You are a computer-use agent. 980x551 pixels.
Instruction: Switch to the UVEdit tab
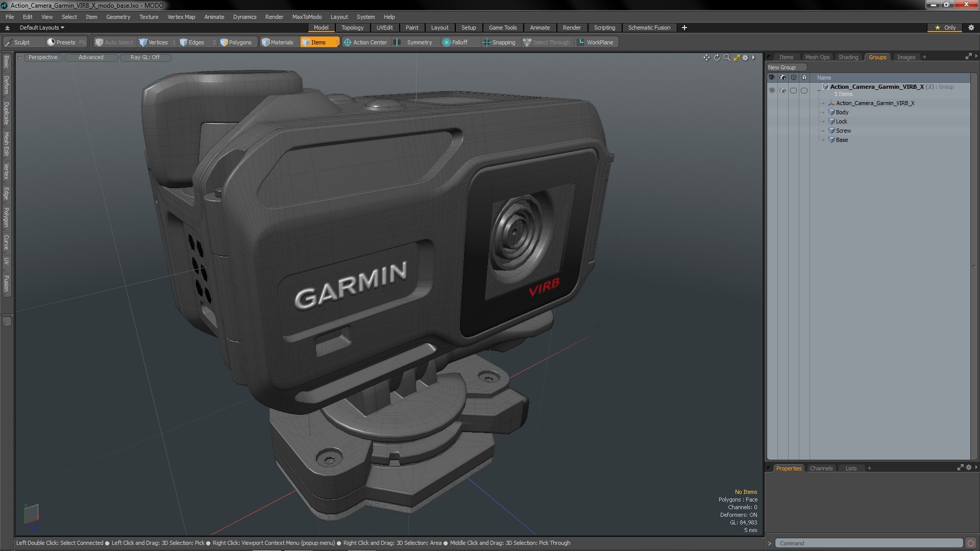click(x=385, y=28)
